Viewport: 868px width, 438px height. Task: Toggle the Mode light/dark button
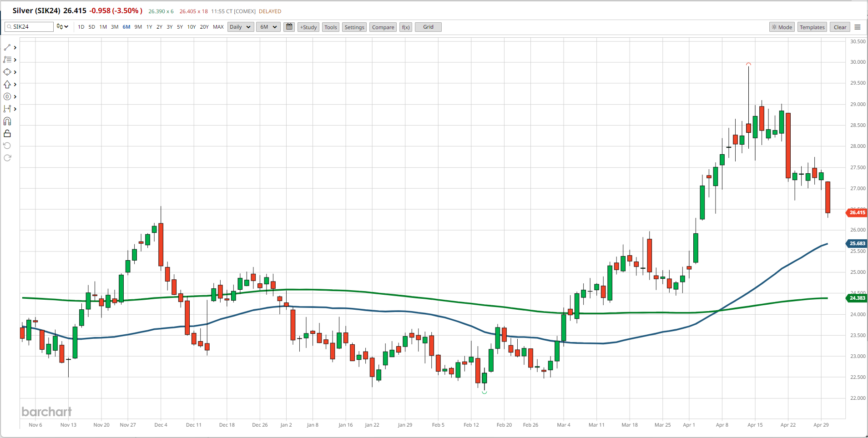pos(782,27)
